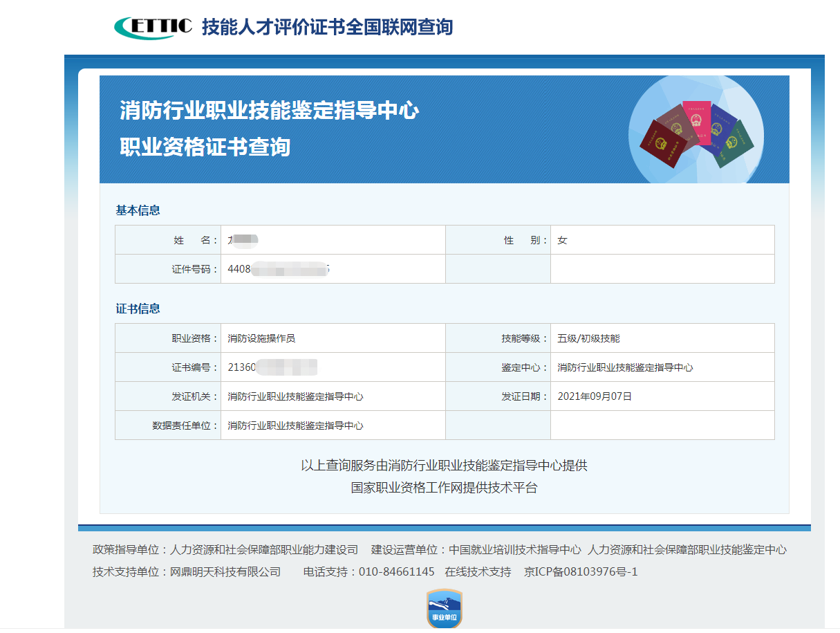
Task: Click the 证书信息 section heading
Action: (138, 309)
